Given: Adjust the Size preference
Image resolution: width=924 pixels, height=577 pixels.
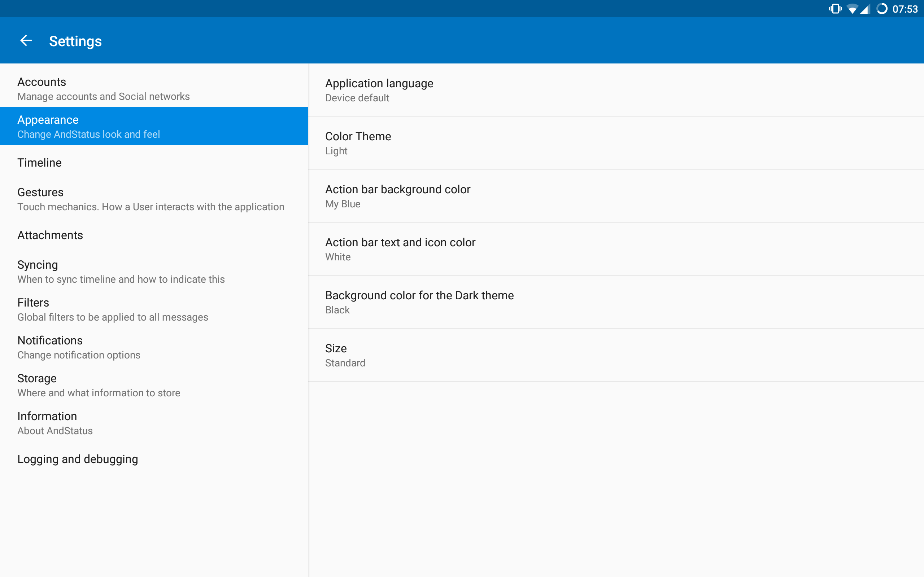Looking at the screenshot, I should coord(615,355).
